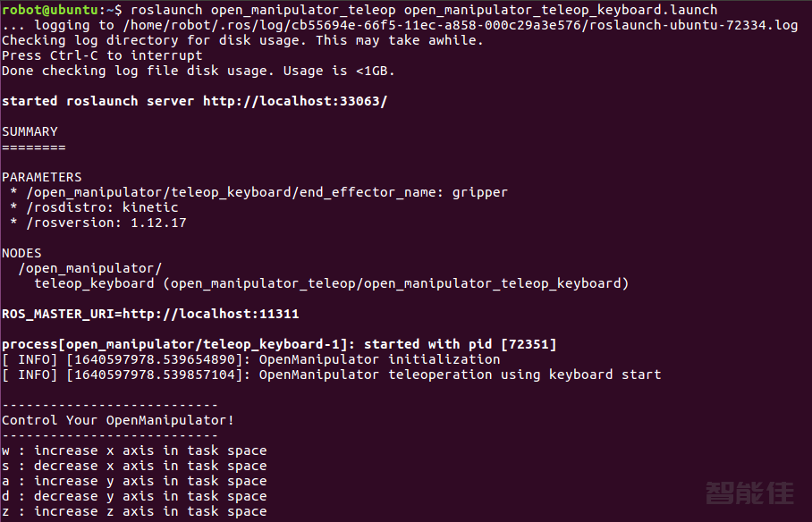The image size is (812, 522).
Task: Click the PARAMETERS heading
Action: click(x=41, y=177)
